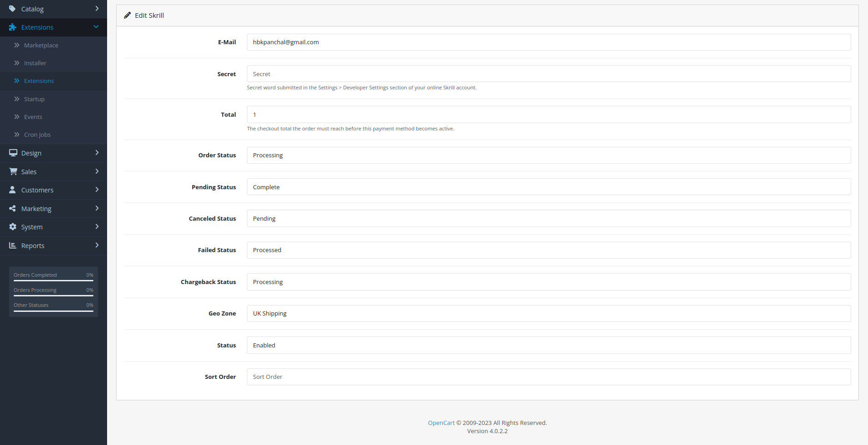Open the Pending Status dropdown
The width and height of the screenshot is (868, 445).
(549, 187)
